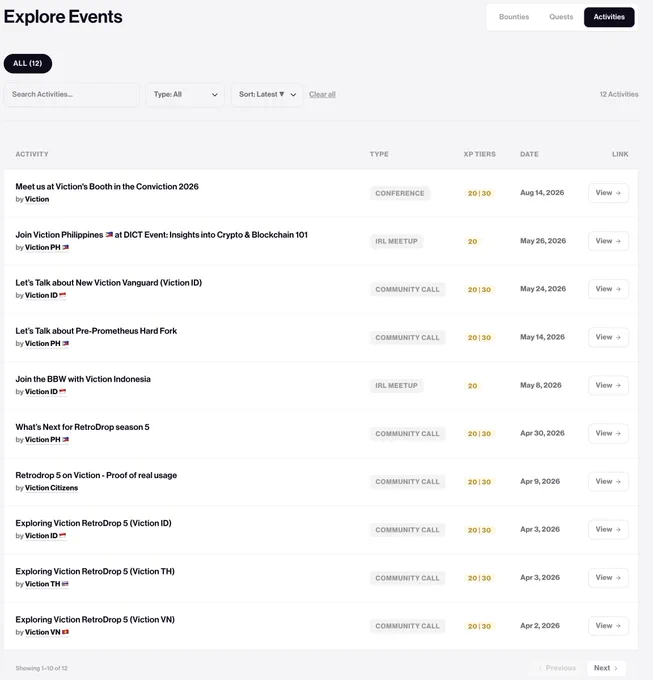This screenshot has width=653, height=680.
Task: View Exploring RetroDrop 5 (Viction TH) row
Action: (608, 578)
